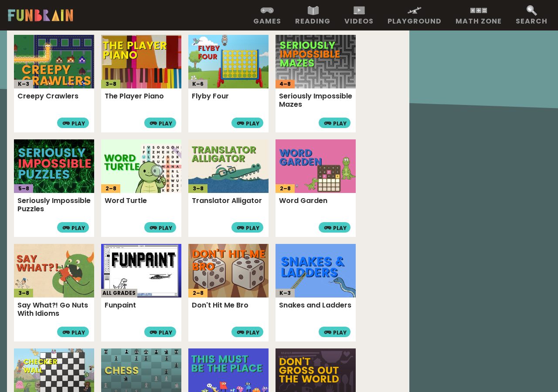The width and height of the screenshot is (558, 392).
Task: Select the Don't Hit Me Bro thumbnail
Action: point(228,270)
